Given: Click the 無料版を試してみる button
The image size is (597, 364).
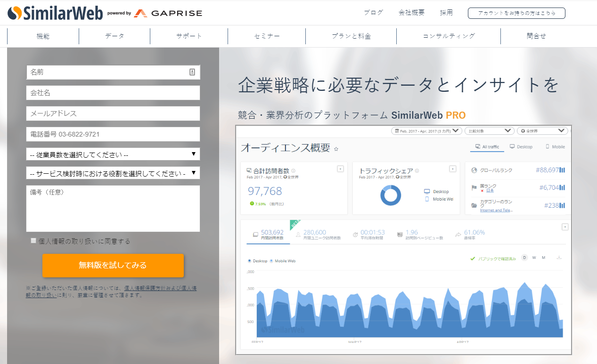Looking at the screenshot, I should coord(113,266).
